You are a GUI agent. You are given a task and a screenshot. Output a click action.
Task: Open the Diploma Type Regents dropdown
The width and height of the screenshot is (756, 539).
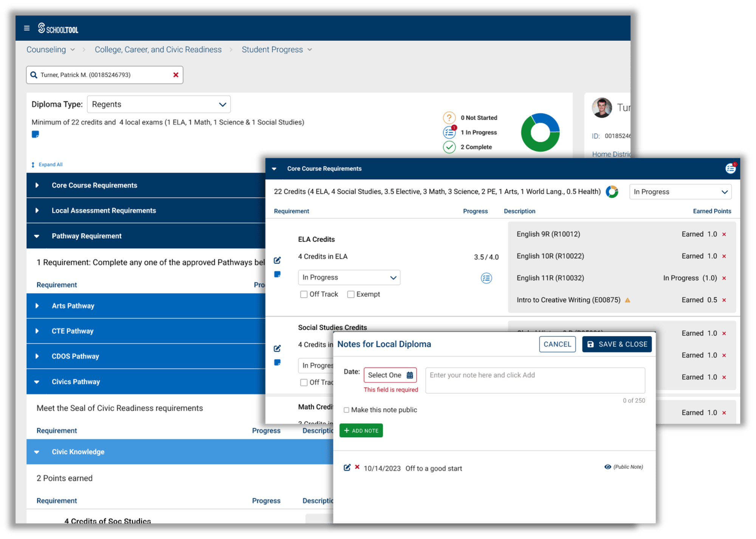click(x=159, y=104)
